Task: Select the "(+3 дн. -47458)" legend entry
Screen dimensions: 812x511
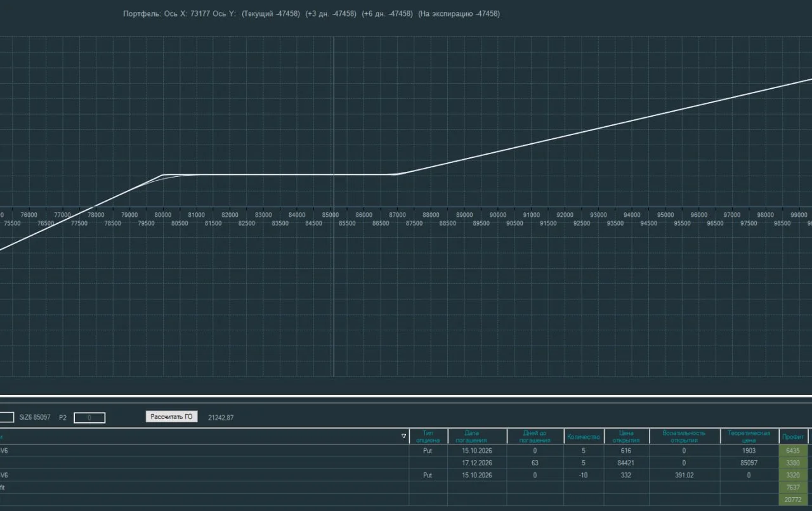Action: pyautogui.click(x=331, y=14)
